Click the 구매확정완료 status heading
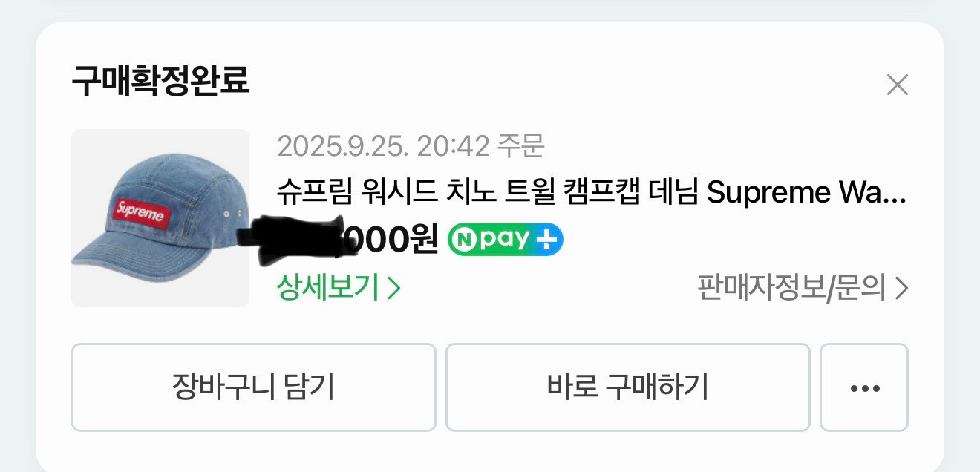Viewport: 980px width, 472px height. coord(160,80)
